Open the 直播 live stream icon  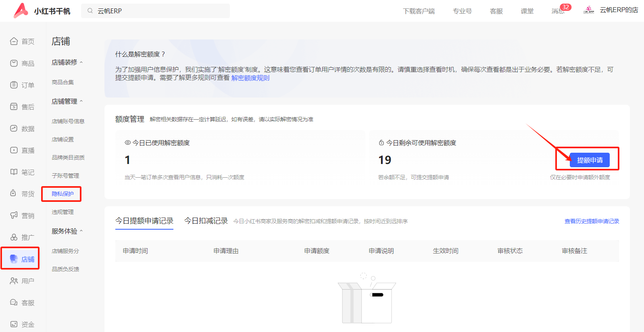click(x=14, y=150)
